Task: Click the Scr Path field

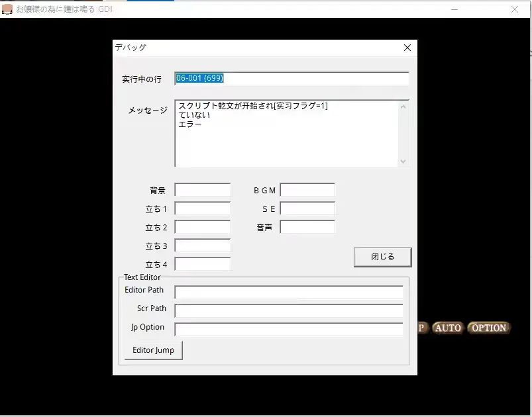Action: tap(289, 311)
